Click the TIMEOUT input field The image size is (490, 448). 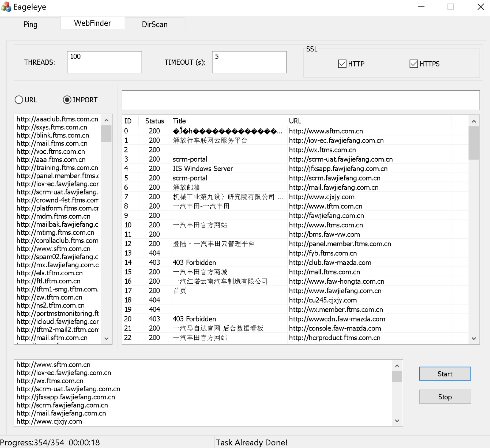click(x=249, y=62)
